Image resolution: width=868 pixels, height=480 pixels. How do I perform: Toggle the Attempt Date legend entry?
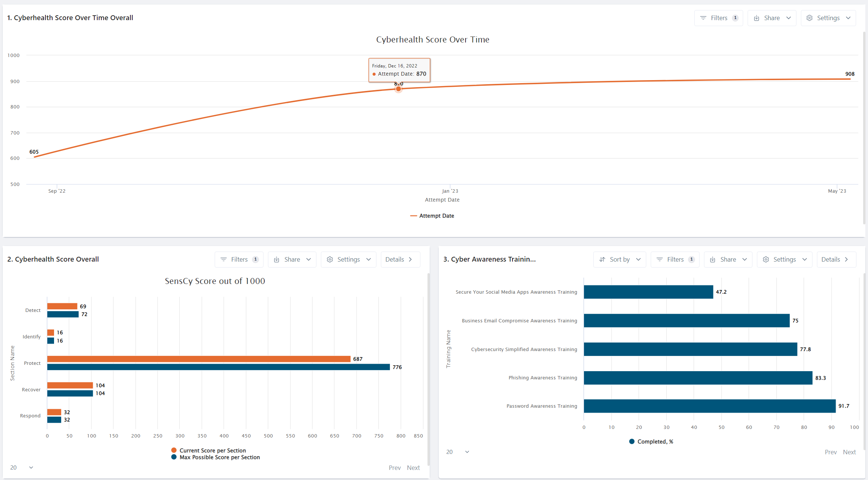click(432, 216)
